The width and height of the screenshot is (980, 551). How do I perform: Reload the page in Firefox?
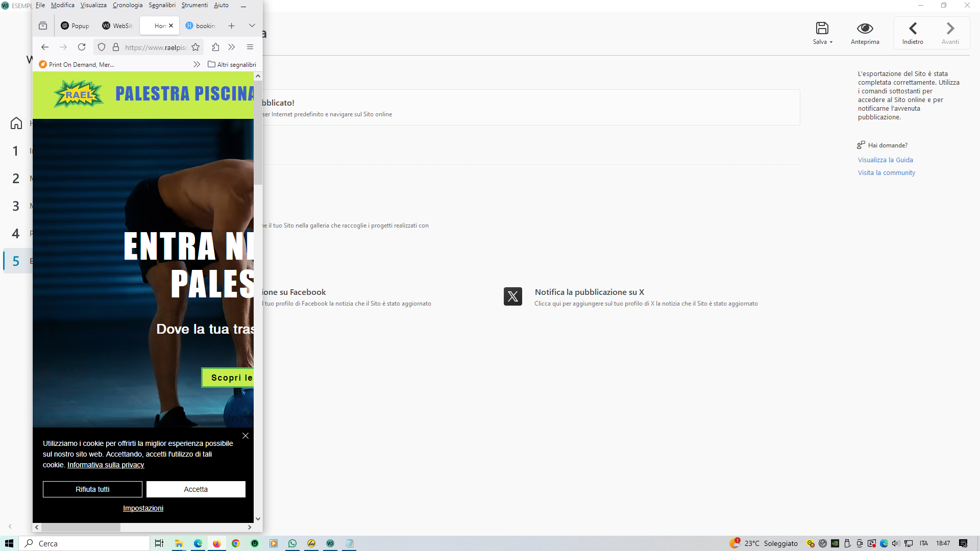(82, 47)
